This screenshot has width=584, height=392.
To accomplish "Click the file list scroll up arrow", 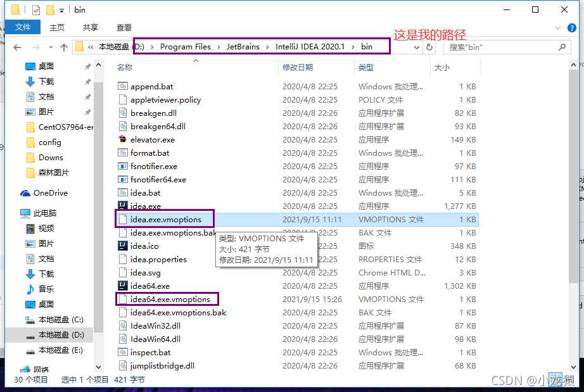I will 574,65.
